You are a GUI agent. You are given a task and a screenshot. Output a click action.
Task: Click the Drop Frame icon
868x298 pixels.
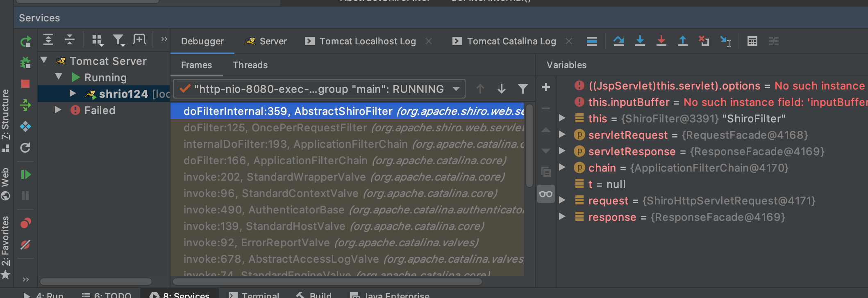(x=704, y=41)
